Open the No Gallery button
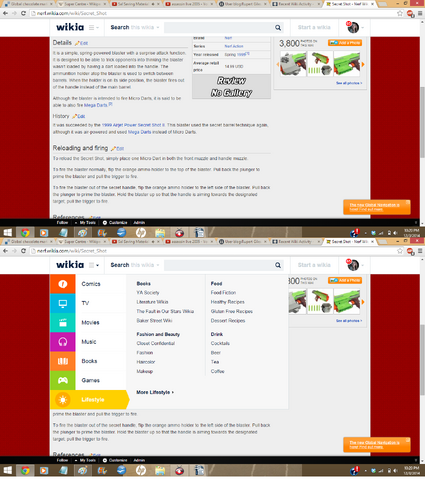The width and height of the screenshot is (425, 479). [x=231, y=93]
